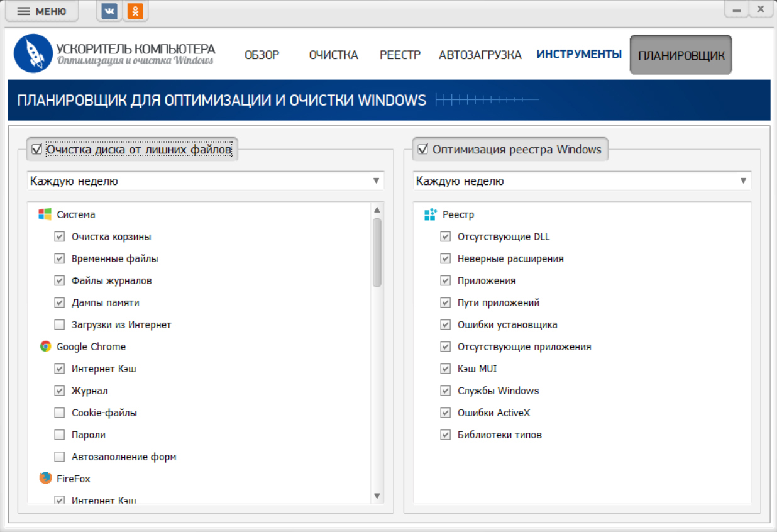Uncheck Пути приложений
This screenshot has height=532, width=777.
446,303
